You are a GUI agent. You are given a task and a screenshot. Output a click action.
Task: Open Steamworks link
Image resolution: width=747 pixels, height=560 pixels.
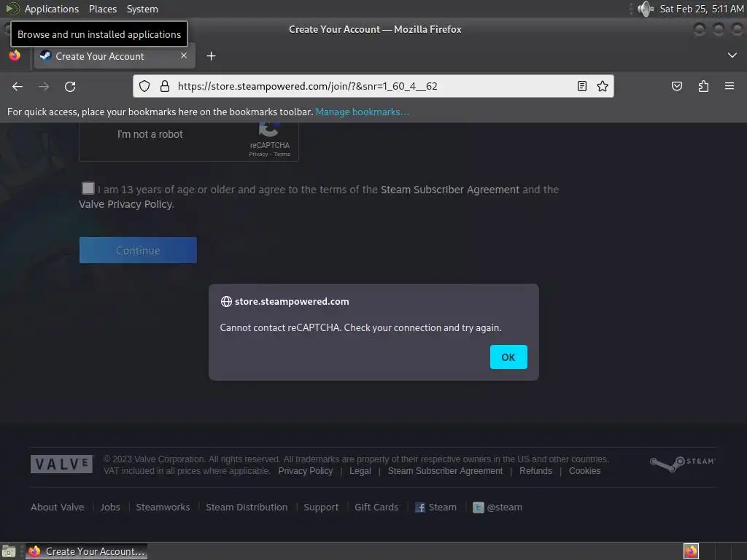click(x=163, y=507)
